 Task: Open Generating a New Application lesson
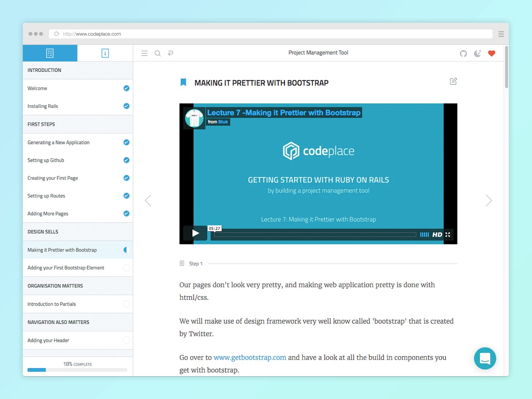pyautogui.click(x=78, y=142)
